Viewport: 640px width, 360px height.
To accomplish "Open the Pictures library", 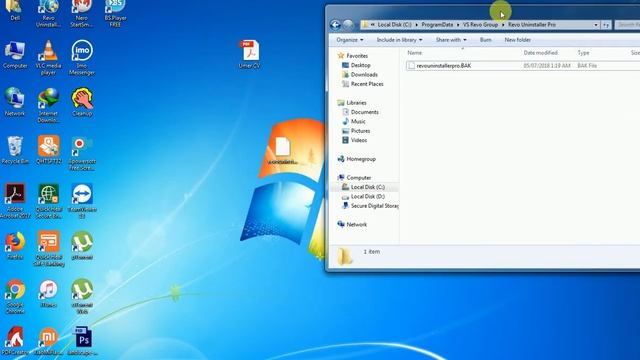I will pyautogui.click(x=360, y=131).
